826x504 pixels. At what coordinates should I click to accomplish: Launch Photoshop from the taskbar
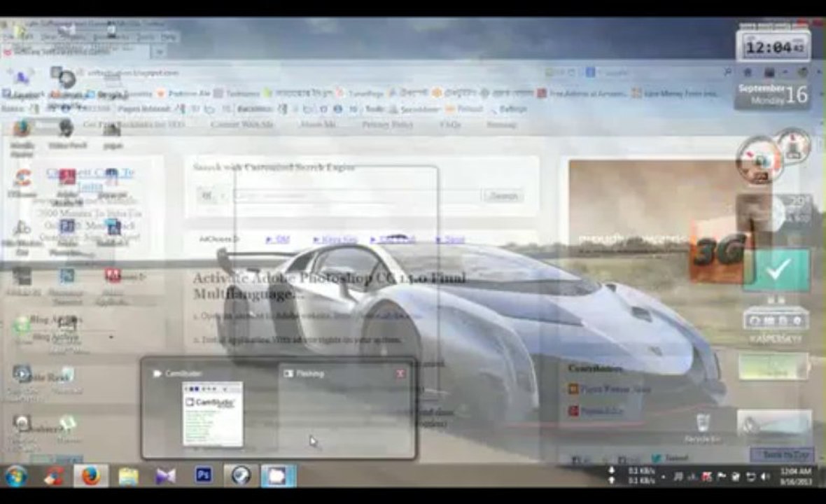point(203,475)
